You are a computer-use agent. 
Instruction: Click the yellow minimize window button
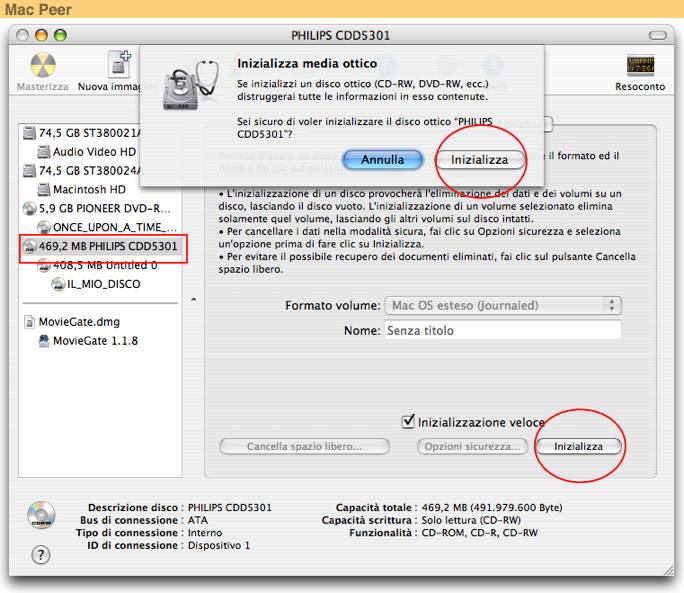pyautogui.click(x=41, y=35)
